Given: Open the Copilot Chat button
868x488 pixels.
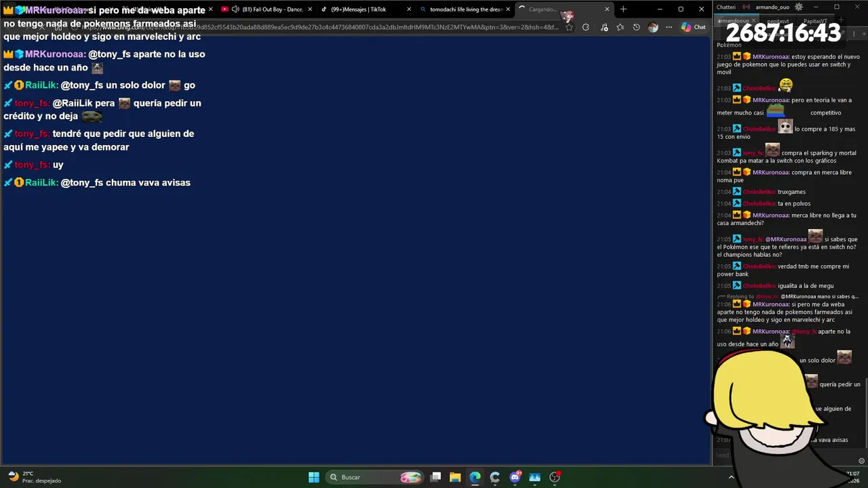Looking at the screenshot, I should pos(693,27).
